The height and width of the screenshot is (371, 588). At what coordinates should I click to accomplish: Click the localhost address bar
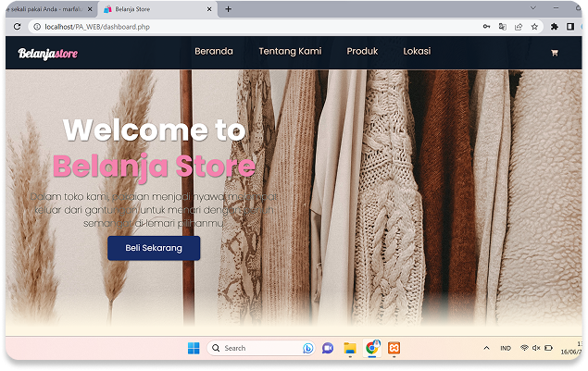click(x=231, y=27)
